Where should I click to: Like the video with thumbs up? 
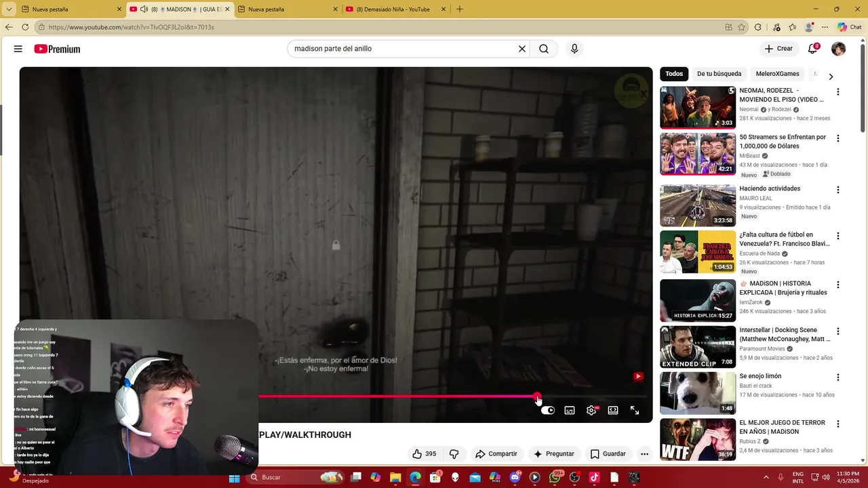pos(425,453)
